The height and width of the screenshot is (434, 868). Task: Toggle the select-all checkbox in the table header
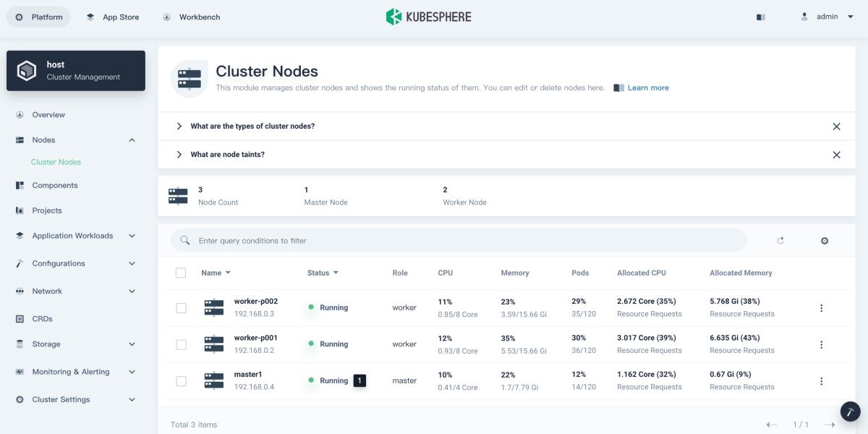point(181,273)
